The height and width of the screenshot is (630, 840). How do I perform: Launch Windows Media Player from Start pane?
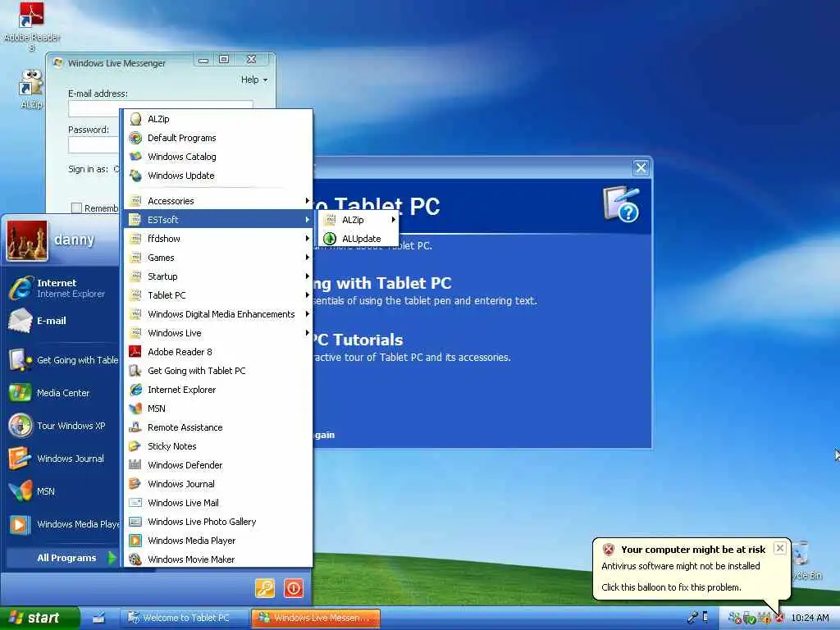[62, 524]
